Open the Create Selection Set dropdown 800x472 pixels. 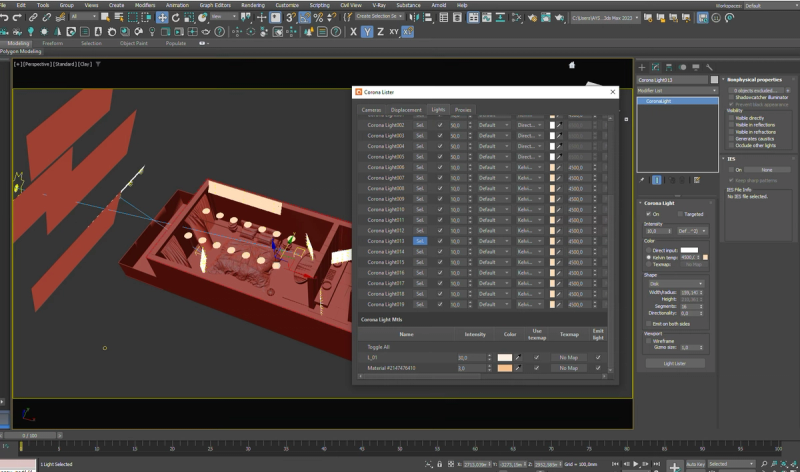tap(379, 16)
